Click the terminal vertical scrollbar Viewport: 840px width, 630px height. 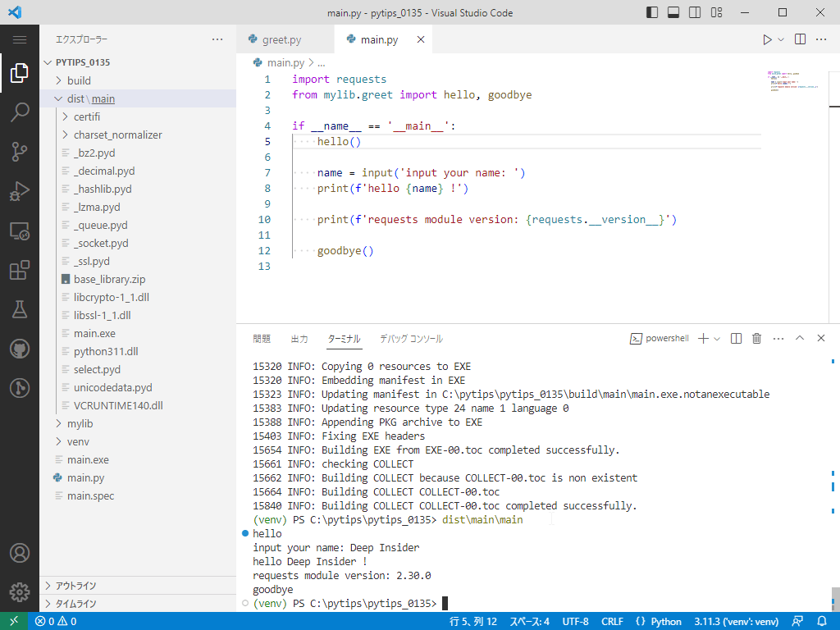coord(835,599)
